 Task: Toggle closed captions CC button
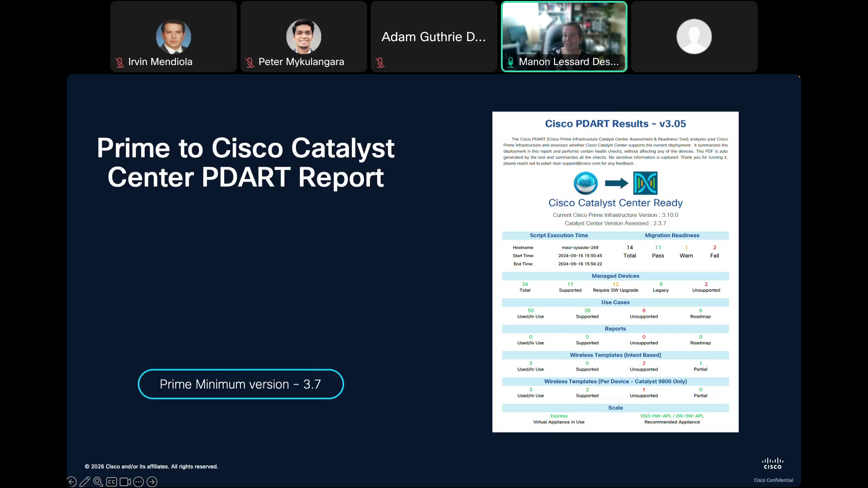[112, 482]
